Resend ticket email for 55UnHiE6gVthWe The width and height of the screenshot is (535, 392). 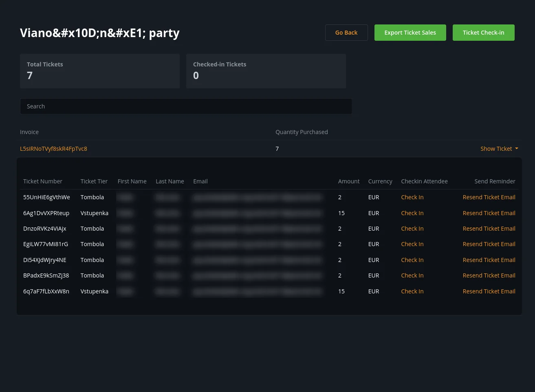(x=489, y=197)
